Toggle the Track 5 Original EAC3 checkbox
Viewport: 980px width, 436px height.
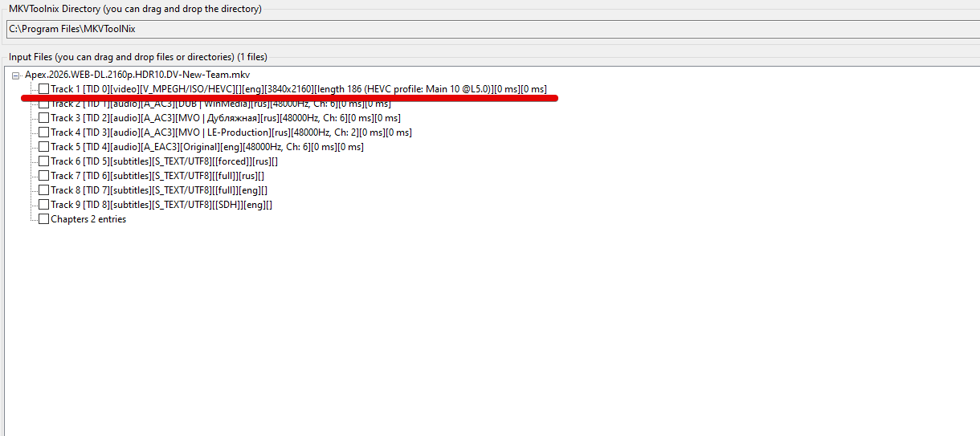43,147
